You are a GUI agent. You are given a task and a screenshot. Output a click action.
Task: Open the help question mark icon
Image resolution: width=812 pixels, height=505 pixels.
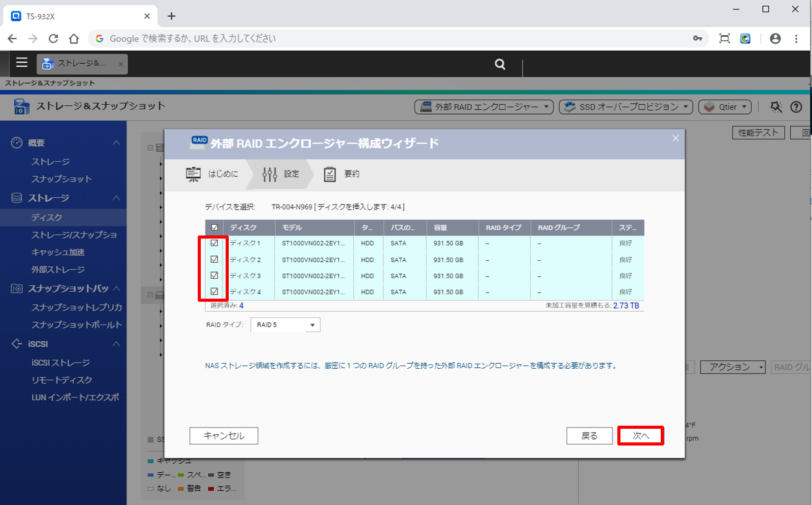point(796,107)
